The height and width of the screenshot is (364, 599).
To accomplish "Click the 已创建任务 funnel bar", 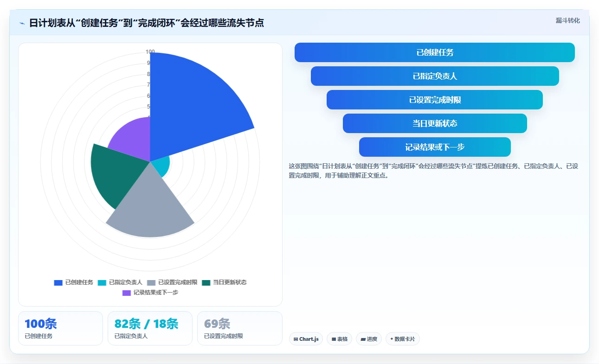I will click(x=435, y=52).
